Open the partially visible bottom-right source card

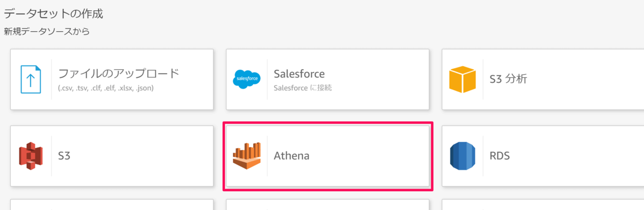click(543, 206)
